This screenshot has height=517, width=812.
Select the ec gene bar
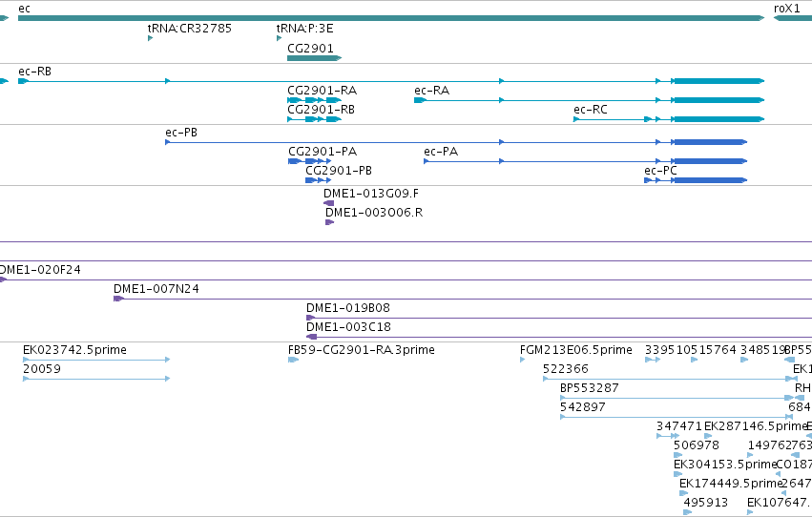pos(391,18)
